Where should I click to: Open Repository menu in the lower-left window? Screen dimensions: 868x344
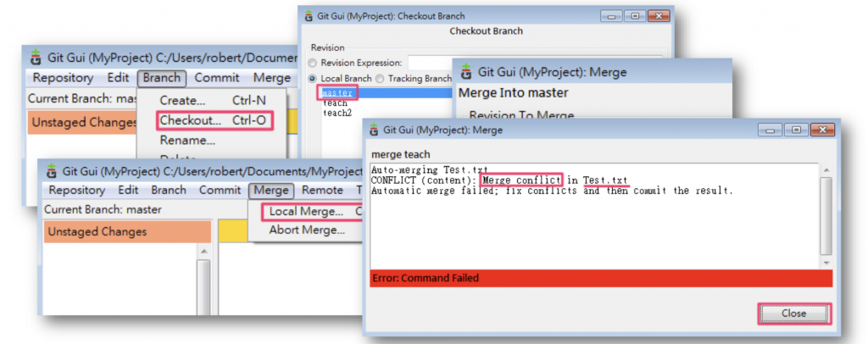(x=77, y=191)
